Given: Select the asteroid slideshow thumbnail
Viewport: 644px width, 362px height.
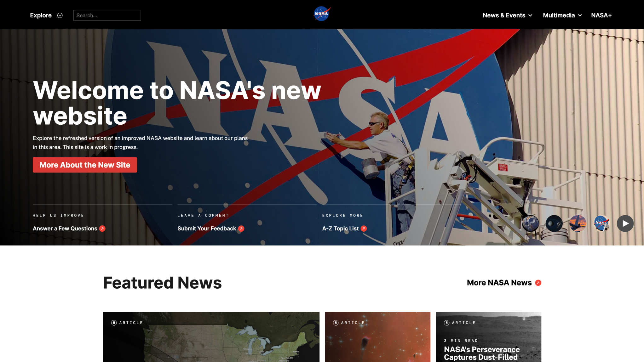Looking at the screenshot, I should pos(530,223).
